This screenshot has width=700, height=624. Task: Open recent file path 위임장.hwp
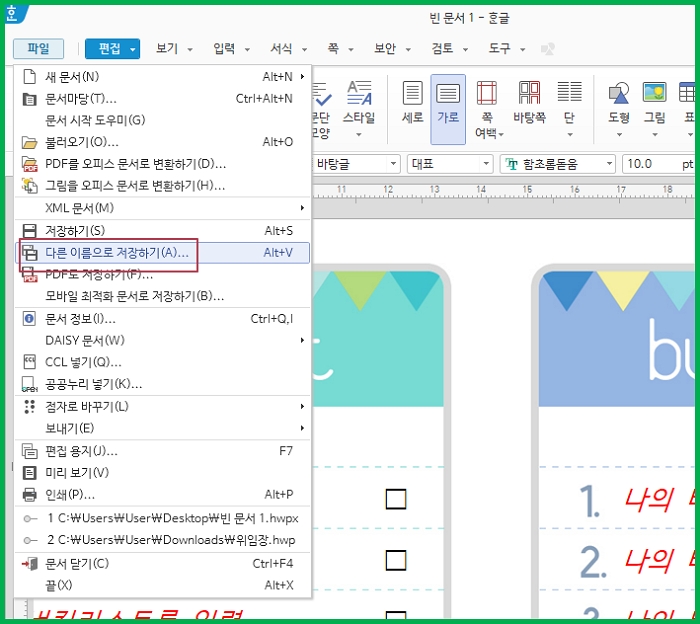[171, 541]
